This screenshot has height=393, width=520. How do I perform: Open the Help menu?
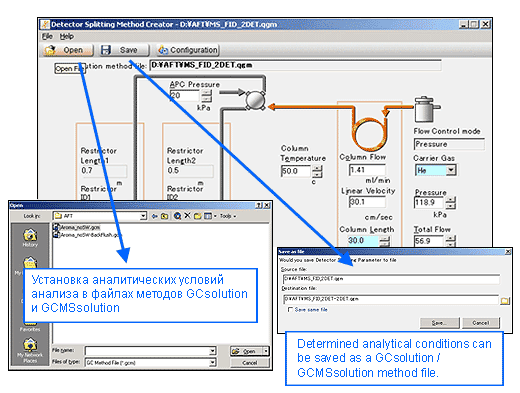(67, 36)
